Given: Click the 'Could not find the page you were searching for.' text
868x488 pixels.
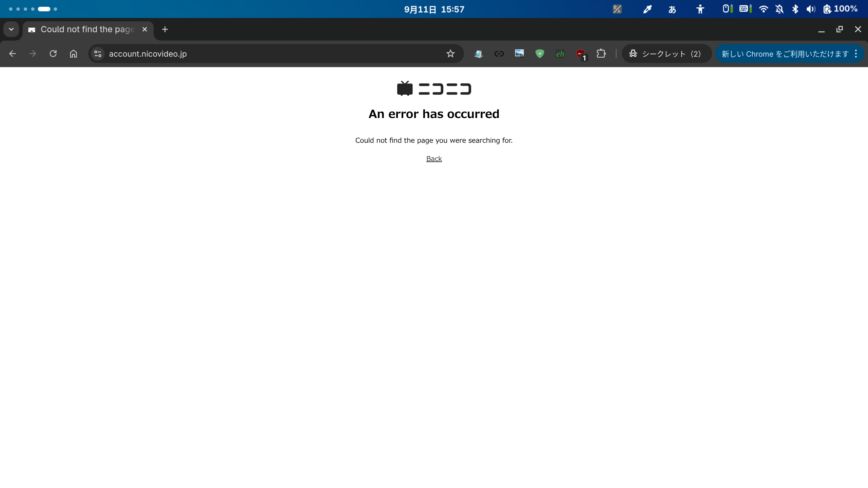Looking at the screenshot, I should [434, 140].
